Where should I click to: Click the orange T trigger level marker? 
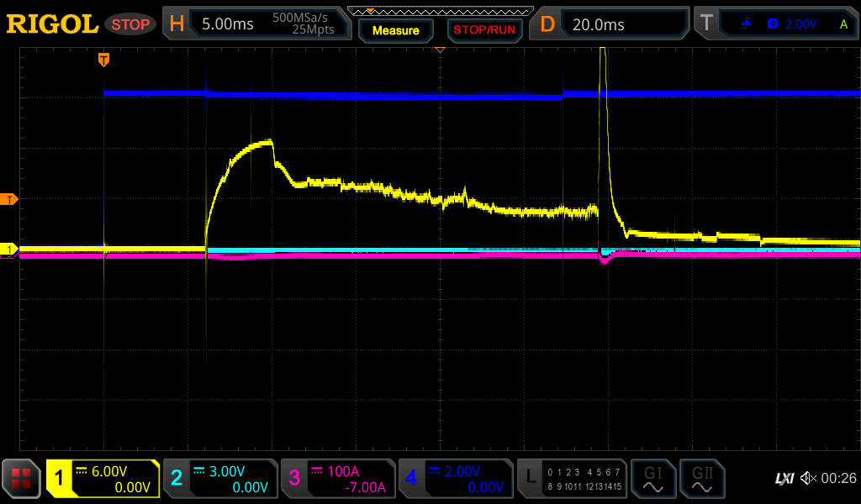tap(10, 199)
